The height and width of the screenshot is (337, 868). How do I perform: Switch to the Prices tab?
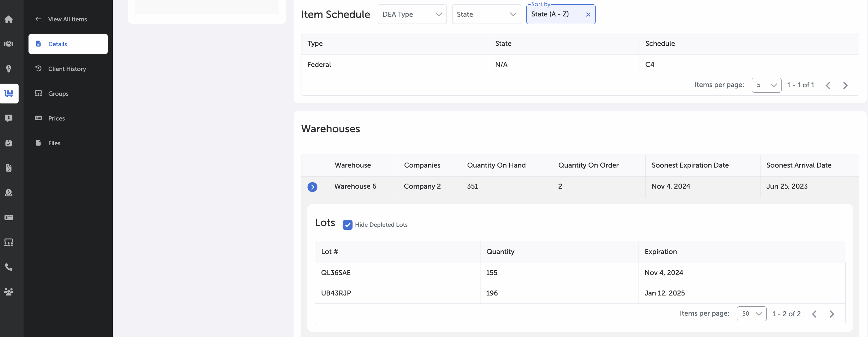tap(68, 118)
